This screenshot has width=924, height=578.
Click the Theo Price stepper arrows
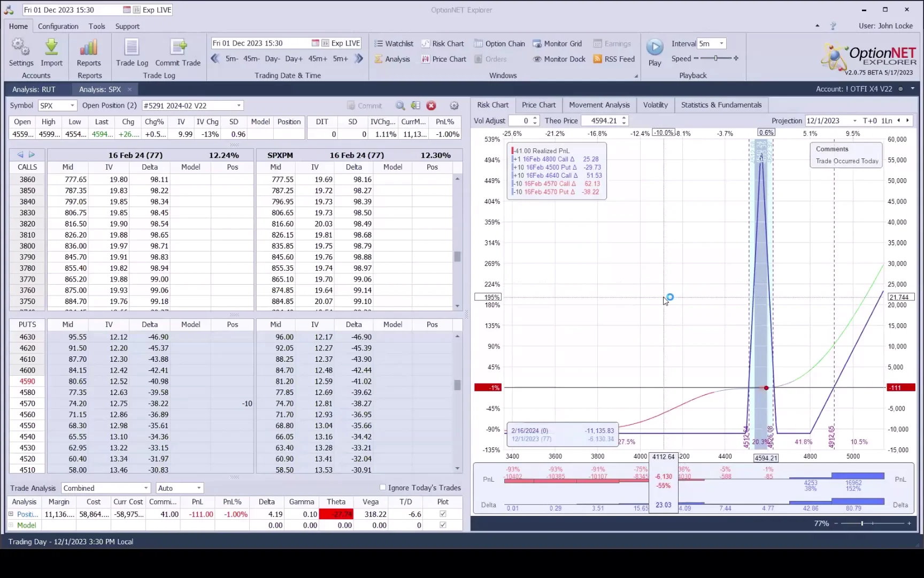(x=624, y=121)
